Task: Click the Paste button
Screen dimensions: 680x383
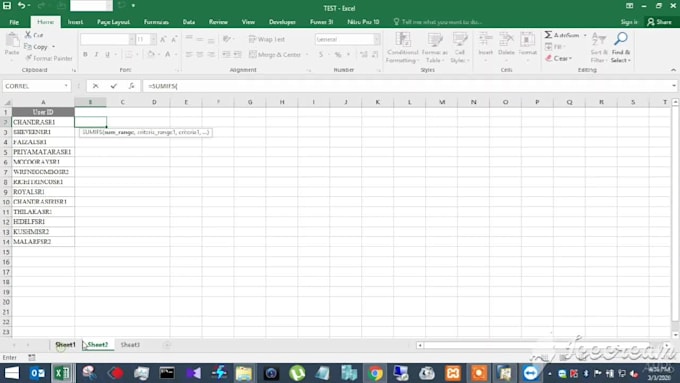Action: [x=12, y=45]
